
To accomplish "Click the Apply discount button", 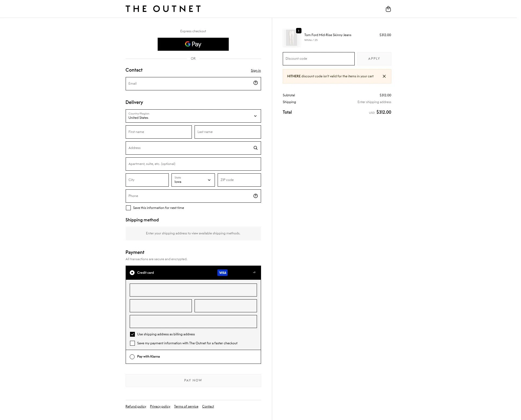I will [374, 59].
